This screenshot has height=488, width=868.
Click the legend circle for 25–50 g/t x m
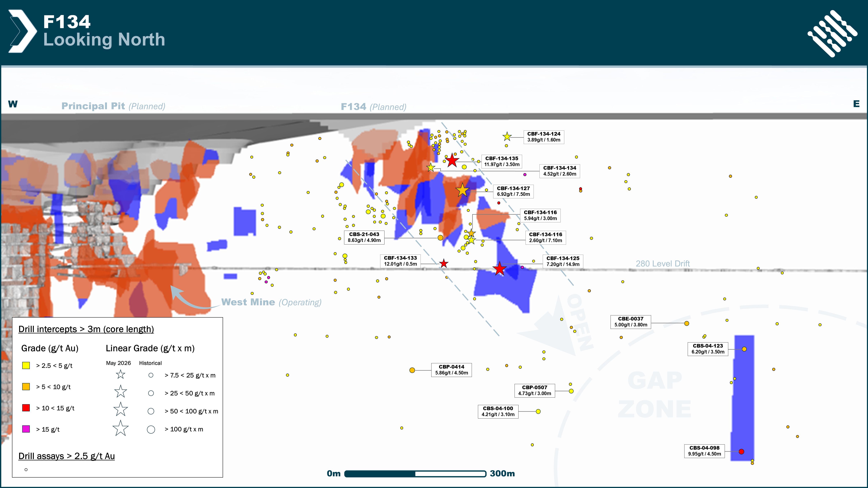click(x=151, y=393)
